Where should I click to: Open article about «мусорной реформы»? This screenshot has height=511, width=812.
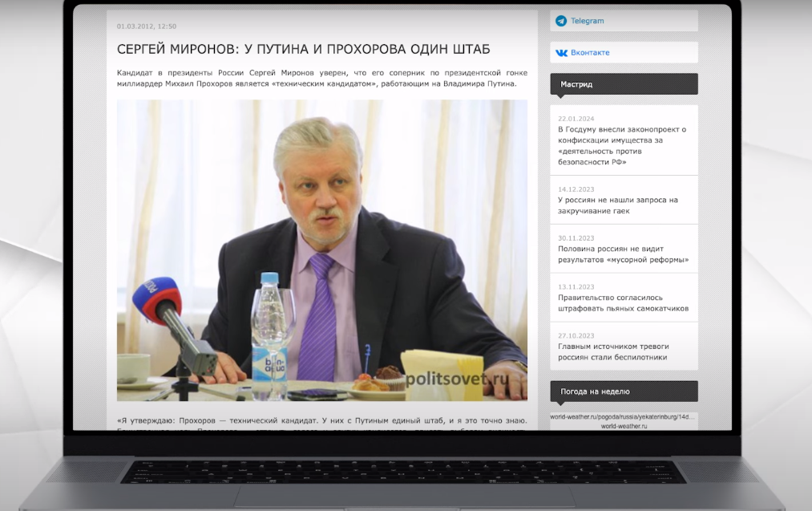click(x=623, y=254)
